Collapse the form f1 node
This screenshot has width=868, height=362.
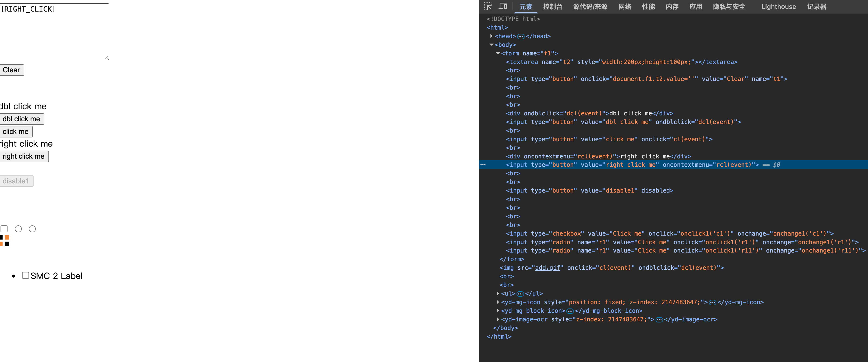(x=498, y=53)
